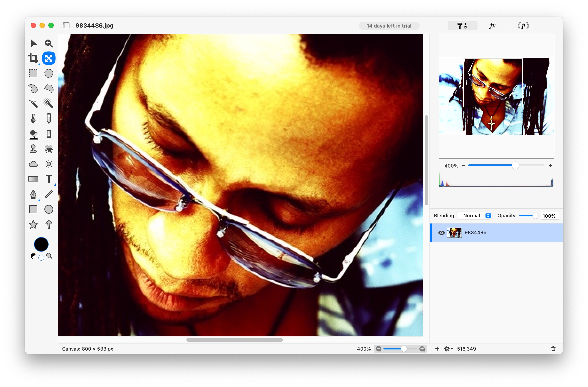The height and width of the screenshot is (387, 588).
Task: Choose the Paint Bucket fill tool
Action: [x=33, y=134]
